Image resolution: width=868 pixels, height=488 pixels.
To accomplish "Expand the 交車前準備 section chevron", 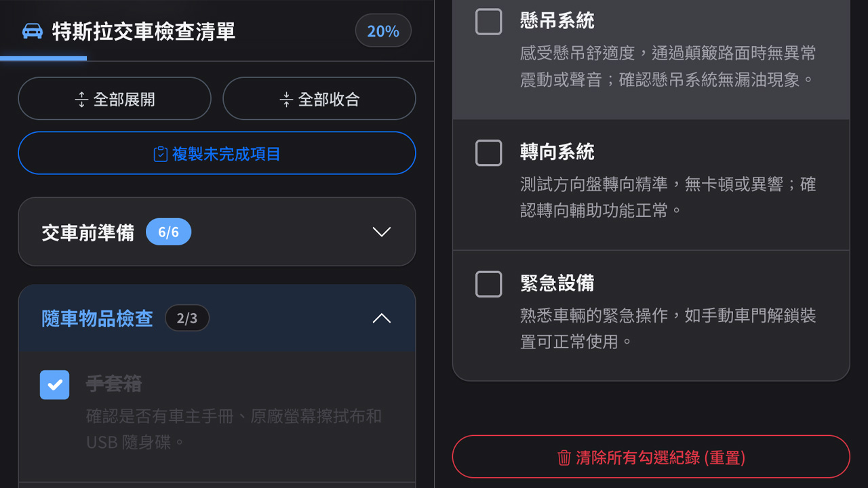I will coord(382,232).
